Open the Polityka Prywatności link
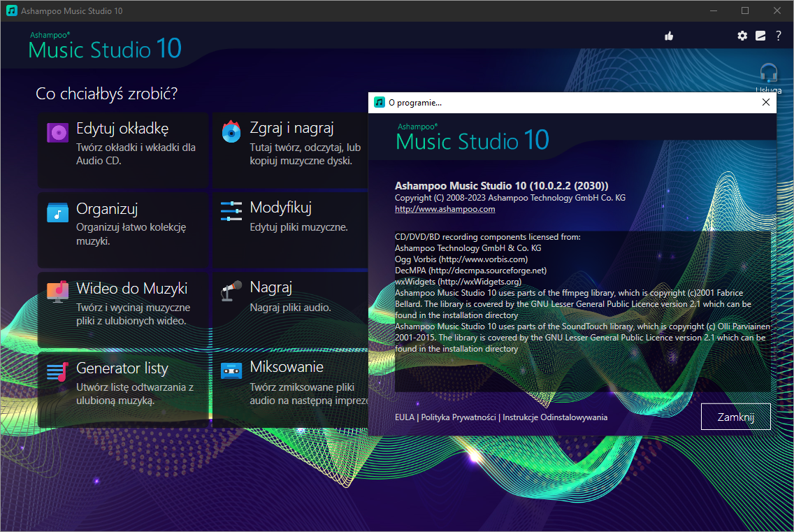Image resolution: width=794 pixels, height=532 pixels. click(x=459, y=417)
